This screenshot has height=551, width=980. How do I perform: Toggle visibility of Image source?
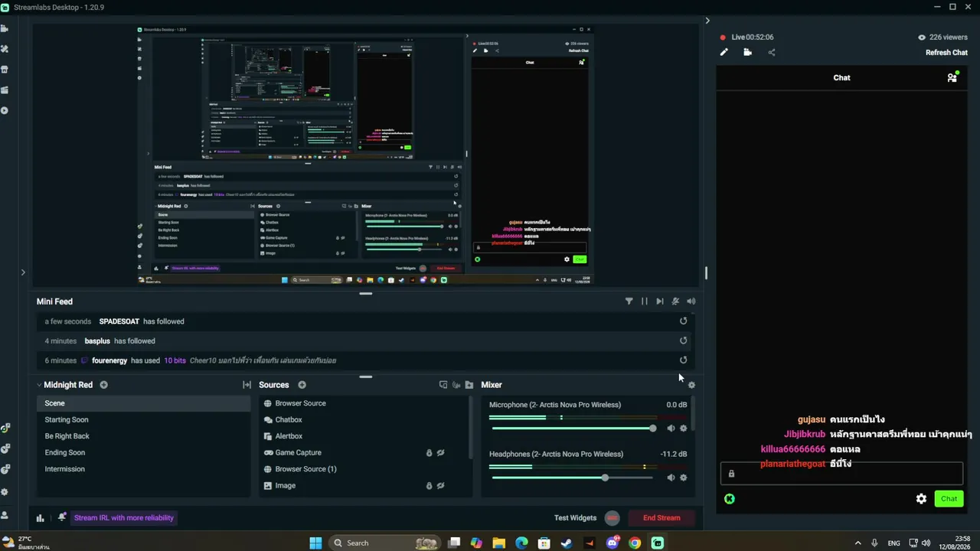pyautogui.click(x=441, y=486)
